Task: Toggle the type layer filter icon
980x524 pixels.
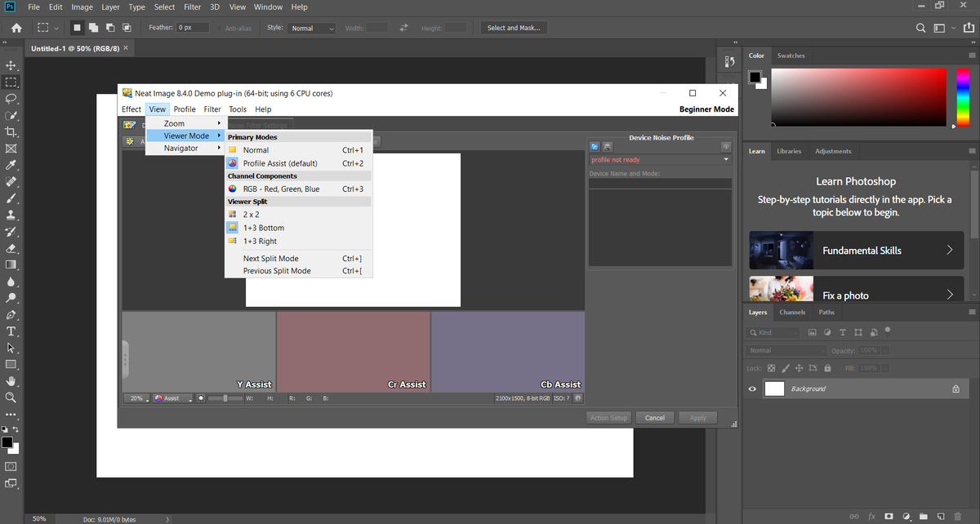Action: point(844,332)
